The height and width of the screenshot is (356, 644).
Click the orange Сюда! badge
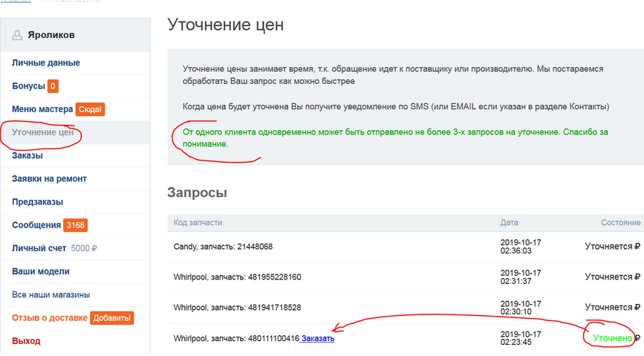pyautogui.click(x=91, y=109)
